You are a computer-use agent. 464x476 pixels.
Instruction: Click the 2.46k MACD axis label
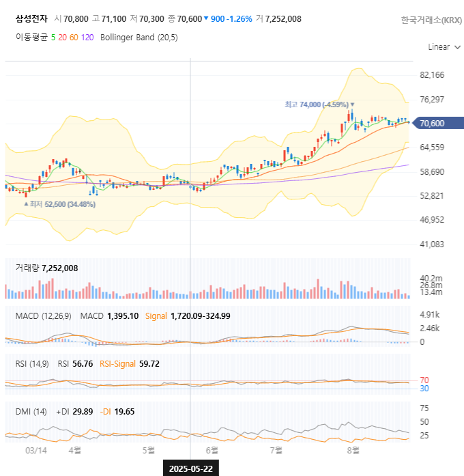click(x=429, y=328)
